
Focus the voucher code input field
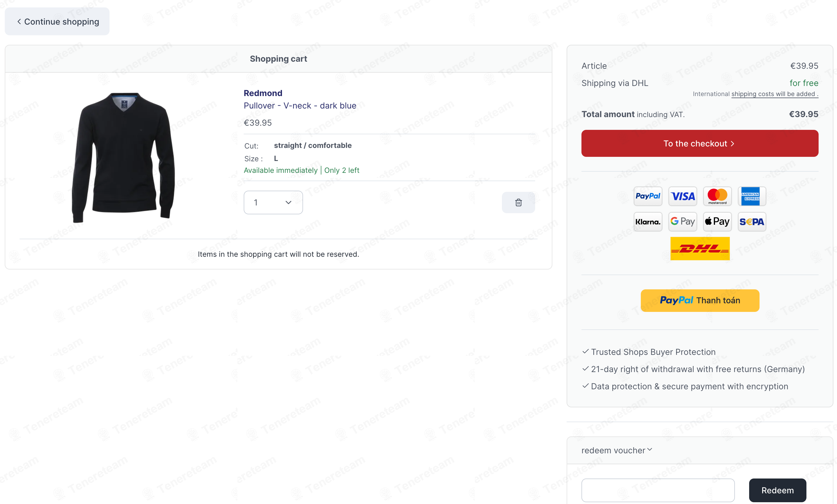(658, 490)
